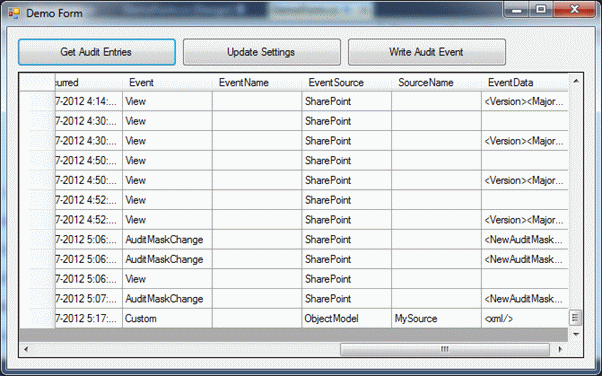Click the Get Audit Entries button
Screen dimensions: 602x376
97,52
